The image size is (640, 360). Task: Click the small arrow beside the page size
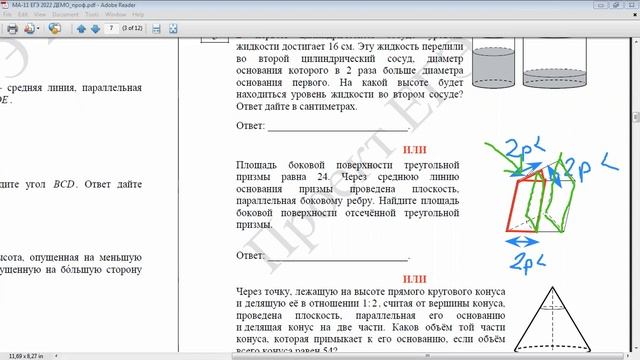pyautogui.click(x=56, y=356)
